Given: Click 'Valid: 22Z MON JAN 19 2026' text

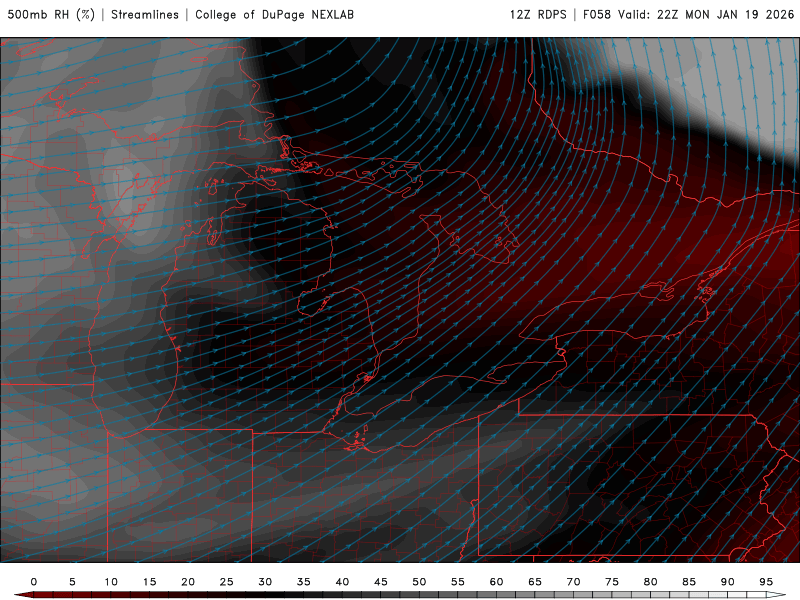Looking at the screenshot, I should pyautogui.click(x=706, y=14).
